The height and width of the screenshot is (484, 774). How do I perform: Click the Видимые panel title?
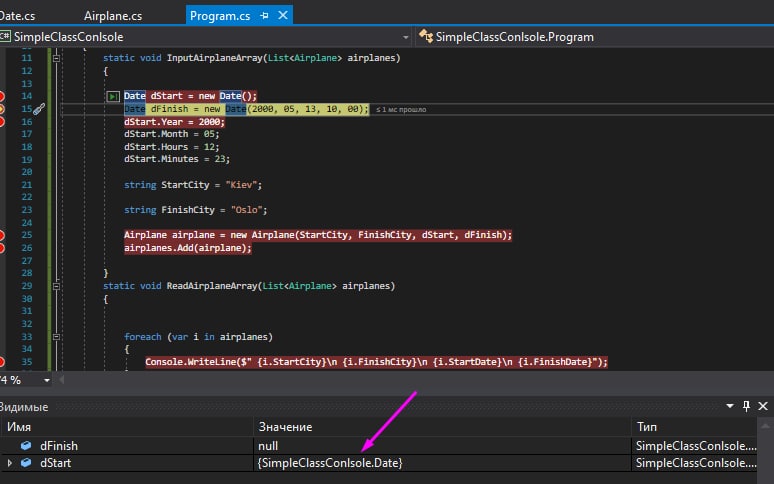24,407
